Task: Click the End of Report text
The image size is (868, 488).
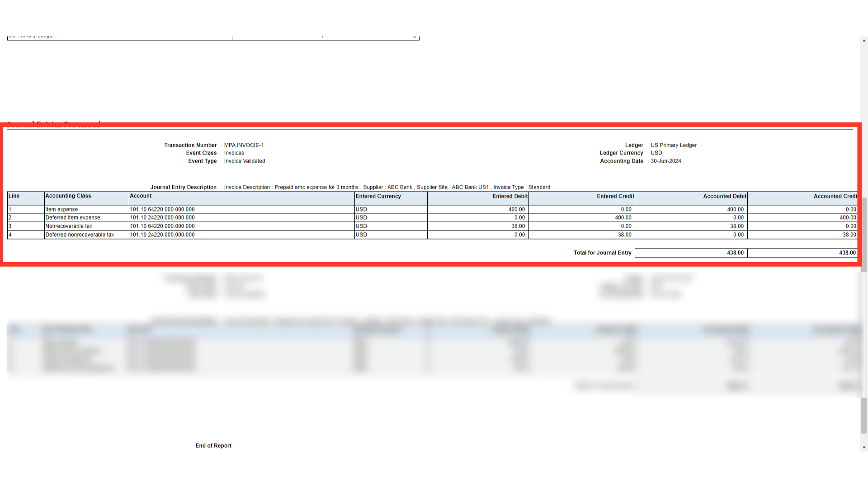Action: [x=213, y=446]
